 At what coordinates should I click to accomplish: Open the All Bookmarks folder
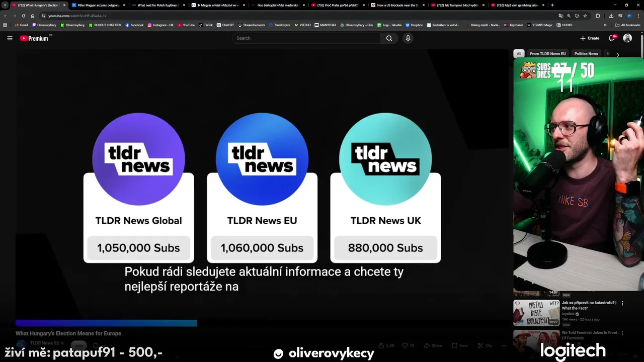coord(628,25)
